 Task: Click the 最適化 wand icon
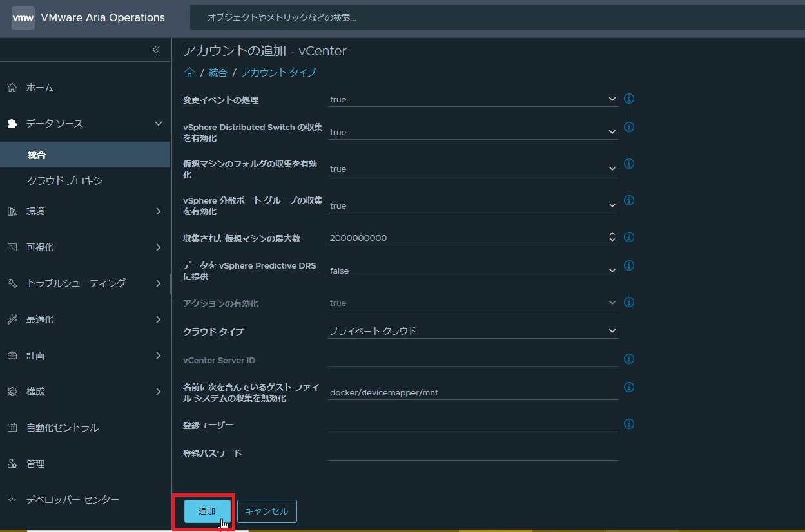(12, 319)
